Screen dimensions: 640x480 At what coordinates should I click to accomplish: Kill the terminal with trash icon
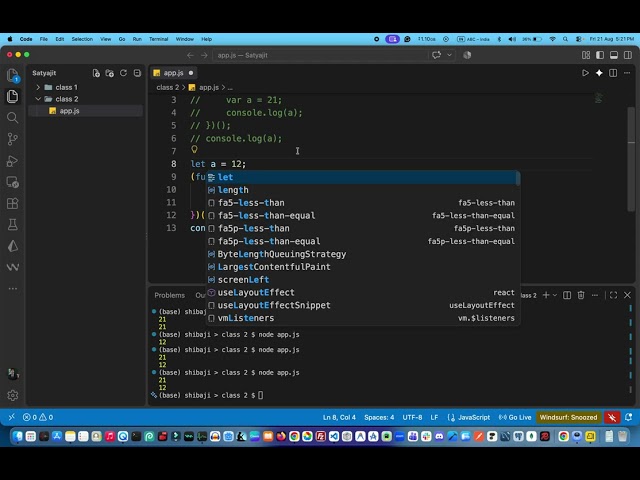(x=581, y=295)
